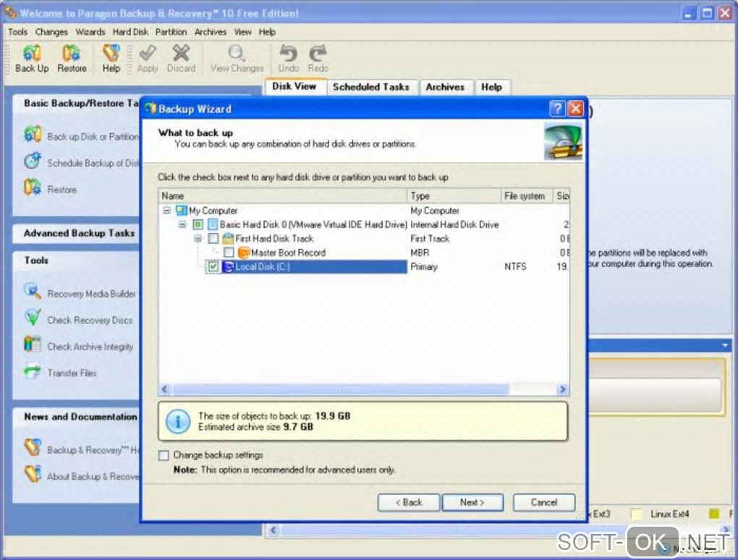Click the Redo arrow icon
Screen dimensions: 738x560
point(318,53)
